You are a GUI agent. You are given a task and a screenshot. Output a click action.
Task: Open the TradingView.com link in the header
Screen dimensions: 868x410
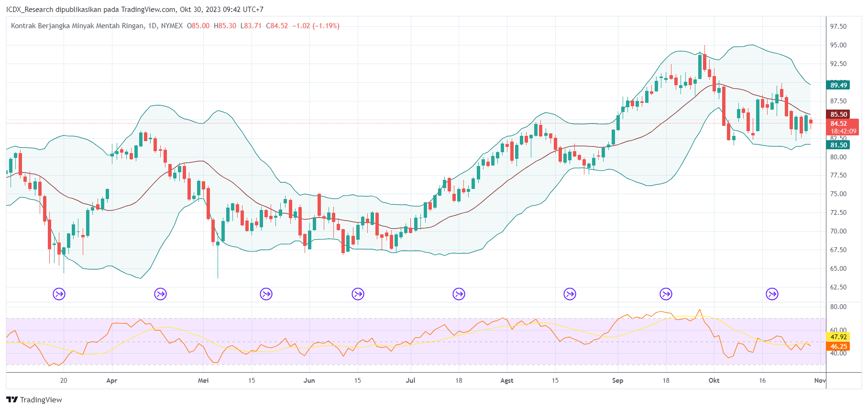148,10
